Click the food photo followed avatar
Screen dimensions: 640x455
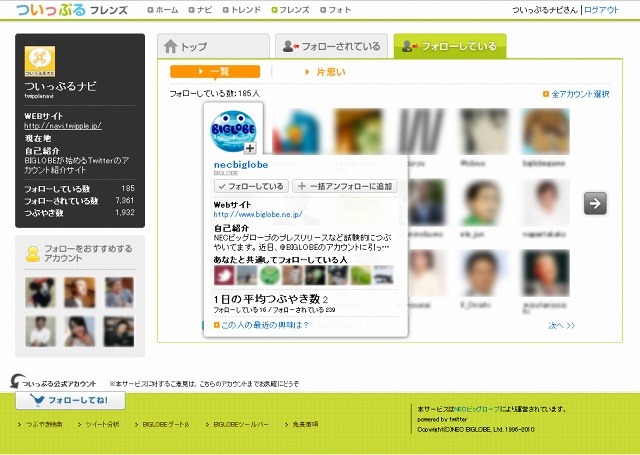pyautogui.click(x=358, y=131)
